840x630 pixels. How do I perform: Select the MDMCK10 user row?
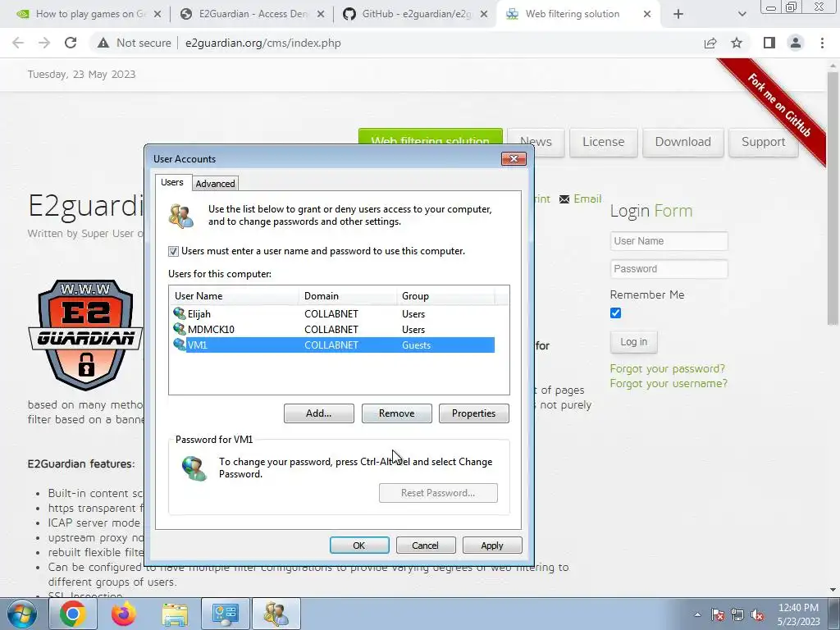(331, 330)
